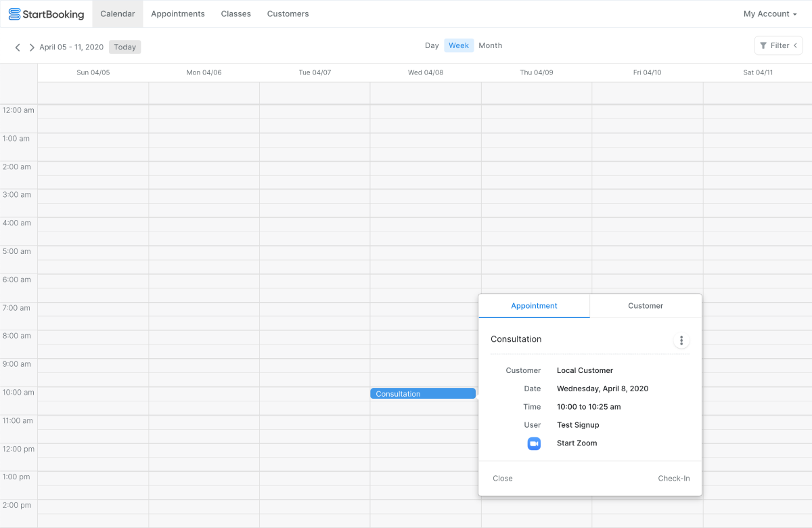Jump to Today button
Screen dimensions: 812x528
[125, 47]
